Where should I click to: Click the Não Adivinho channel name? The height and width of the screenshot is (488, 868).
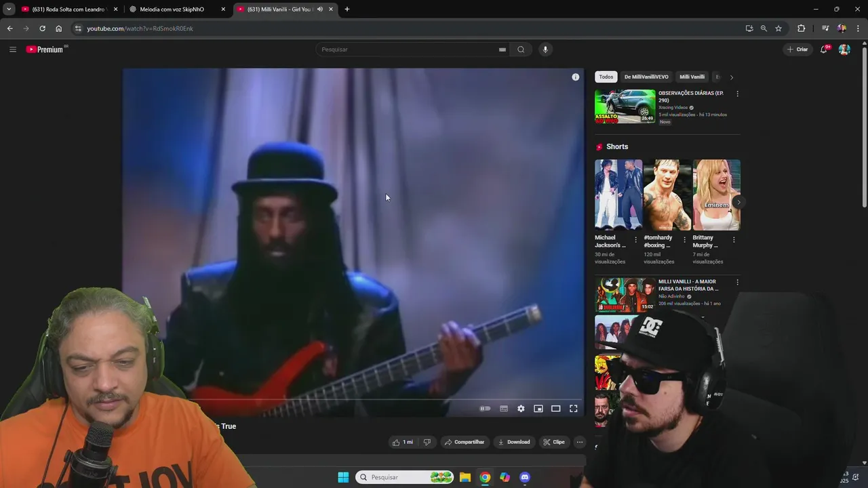coord(671,296)
